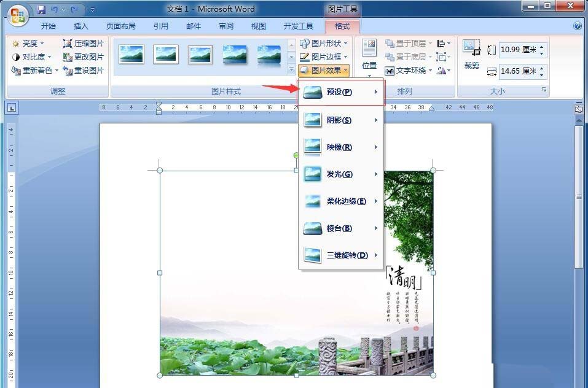Open the 三维旋转 3-D rotation submenu

tap(341, 255)
